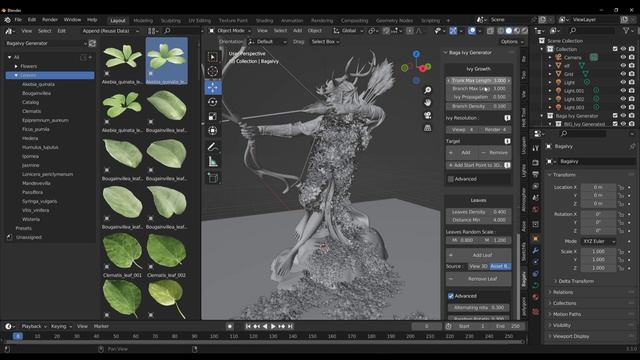The width and height of the screenshot is (640, 360).
Task: Expand the Viewport Display panel
Action: coord(571,336)
